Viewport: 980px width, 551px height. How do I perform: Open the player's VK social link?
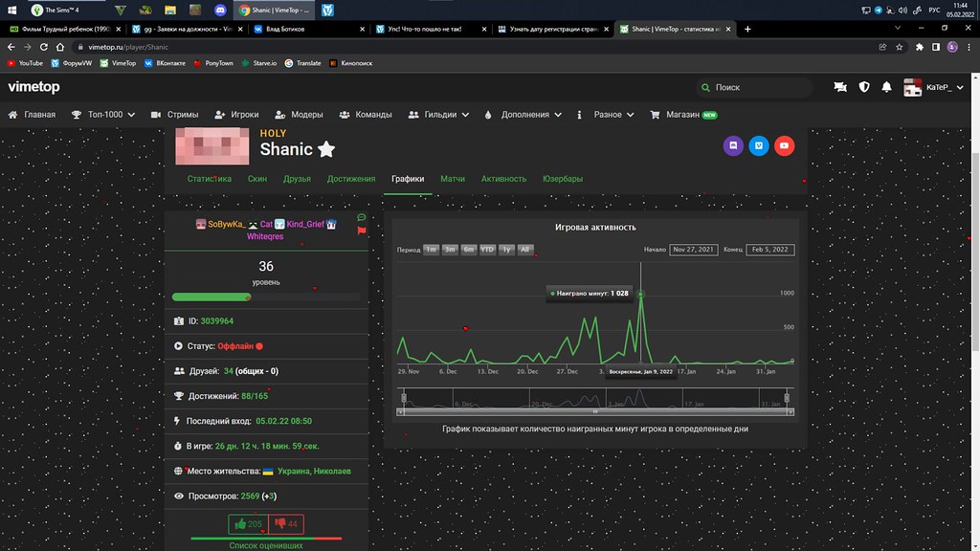click(x=759, y=146)
